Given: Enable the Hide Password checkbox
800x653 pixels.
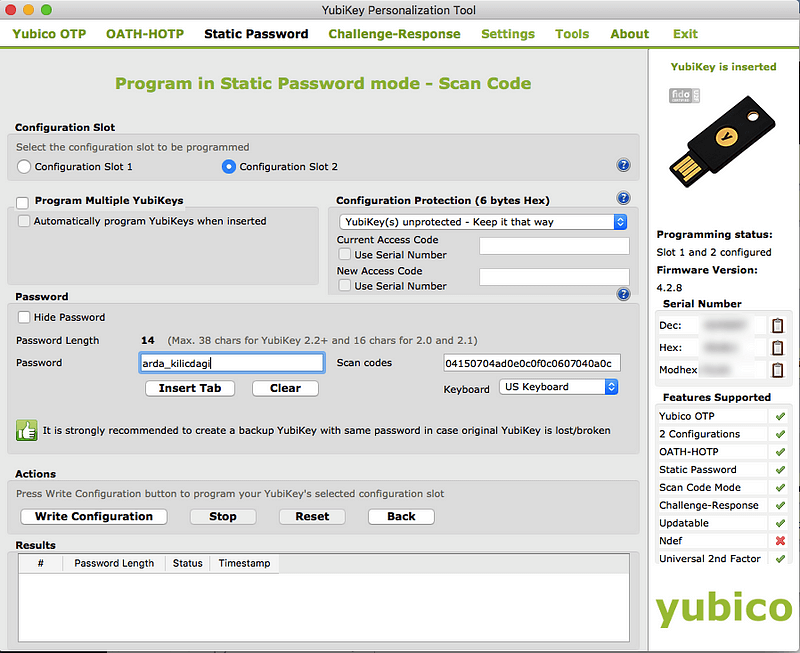Looking at the screenshot, I should 23,317.
